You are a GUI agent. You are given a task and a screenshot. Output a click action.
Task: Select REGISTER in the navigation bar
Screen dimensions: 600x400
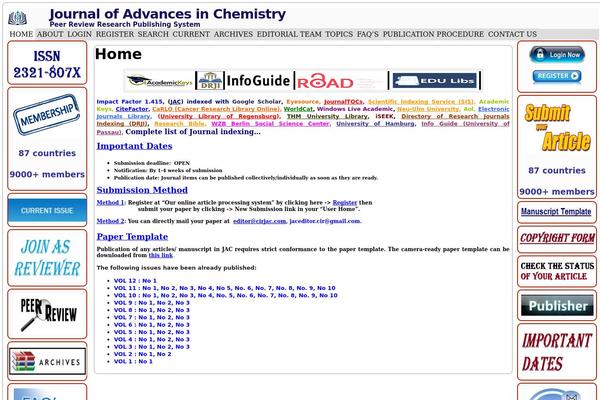coord(115,34)
